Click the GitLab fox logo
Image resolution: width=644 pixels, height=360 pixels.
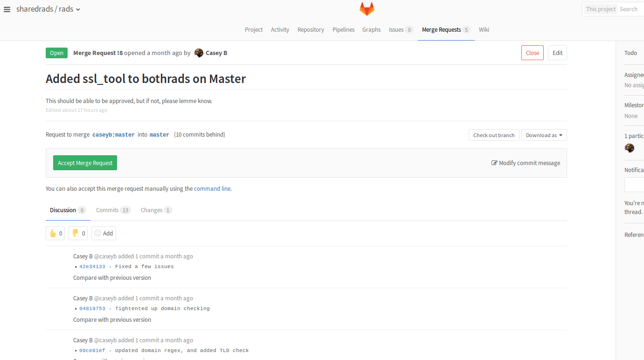click(x=367, y=9)
